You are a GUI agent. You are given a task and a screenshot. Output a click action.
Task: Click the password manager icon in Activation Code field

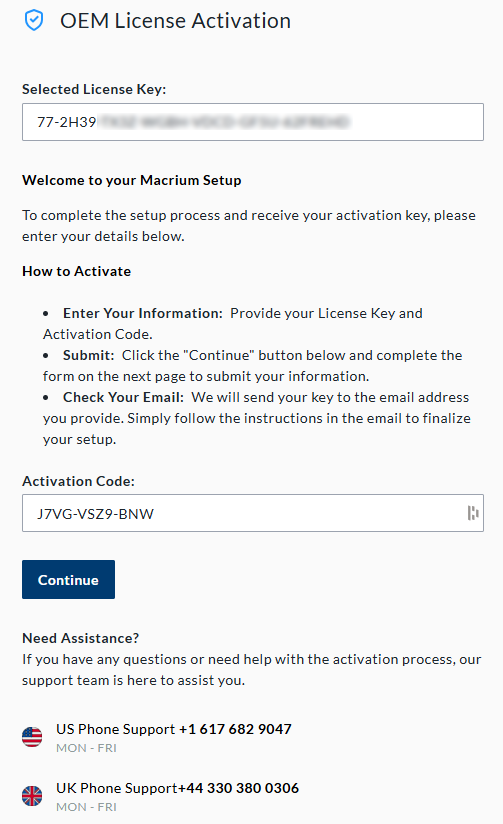[473, 513]
